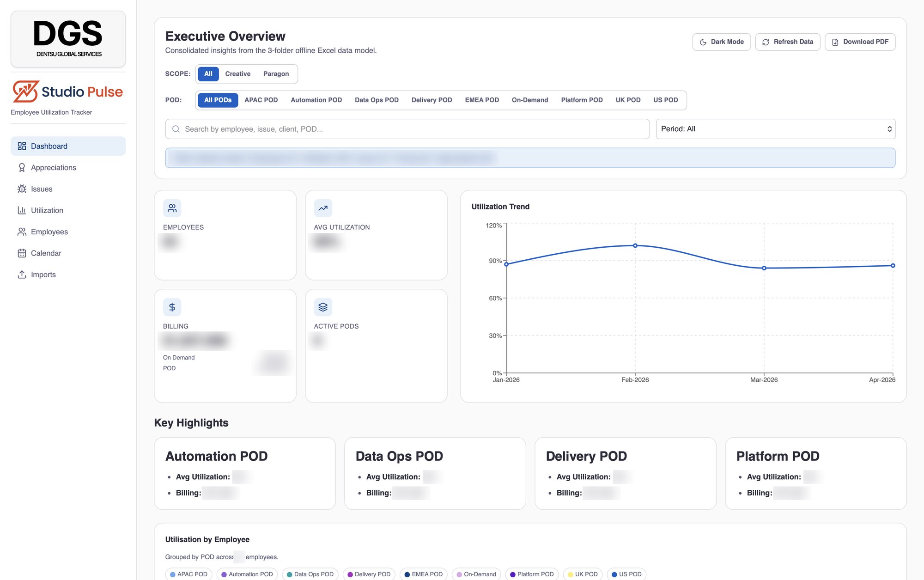Click the Utilization bar chart icon
This screenshot has height=580, width=924.
pos(22,210)
